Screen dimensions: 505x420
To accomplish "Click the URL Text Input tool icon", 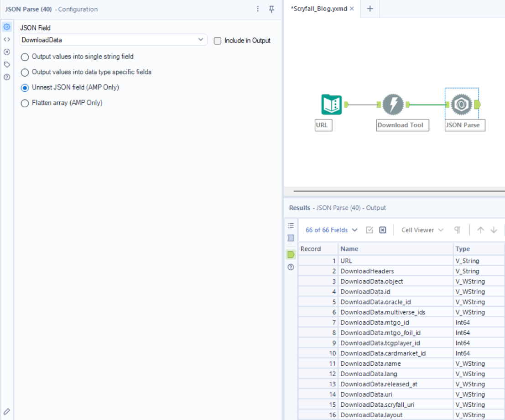I will (x=331, y=105).
